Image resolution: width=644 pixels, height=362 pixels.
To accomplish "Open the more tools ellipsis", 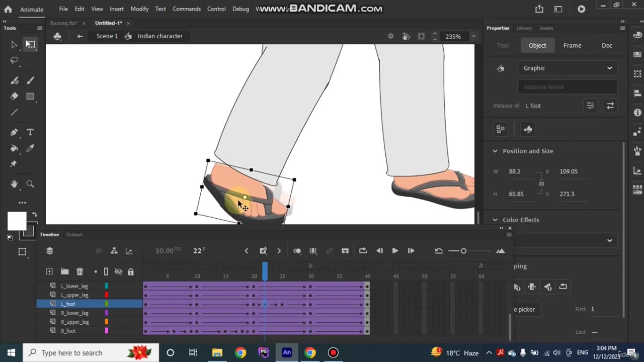I will click(22, 203).
